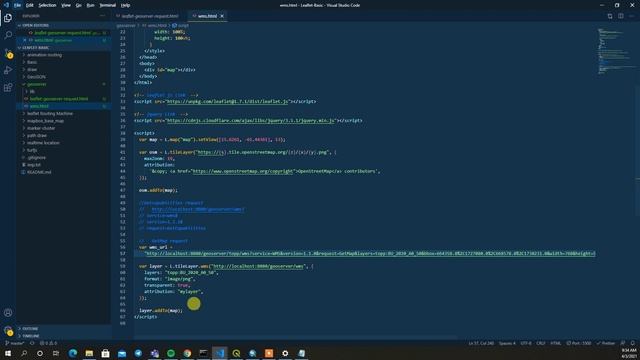
Task: Click the script breadcrumb item
Action: [181, 25]
